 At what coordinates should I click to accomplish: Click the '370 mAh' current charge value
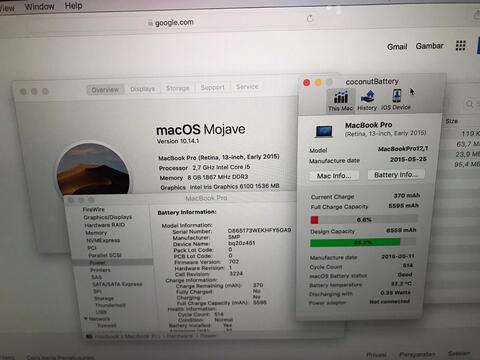coord(407,195)
